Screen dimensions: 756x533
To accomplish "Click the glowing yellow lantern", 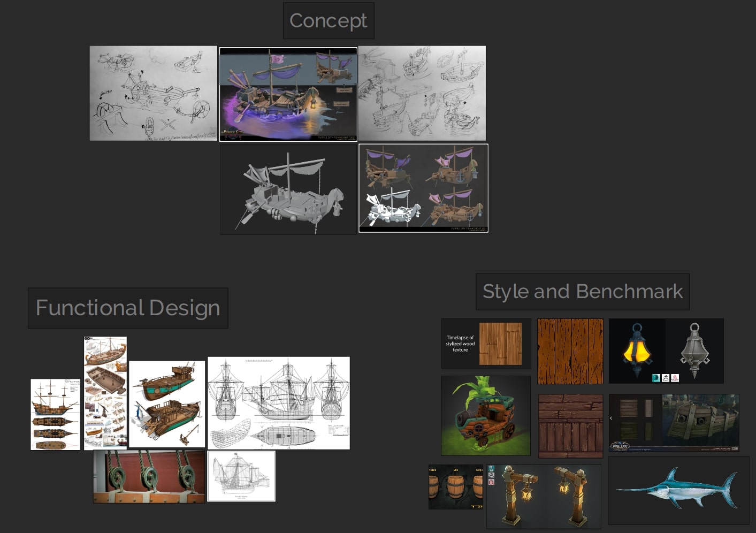I will (637, 351).
